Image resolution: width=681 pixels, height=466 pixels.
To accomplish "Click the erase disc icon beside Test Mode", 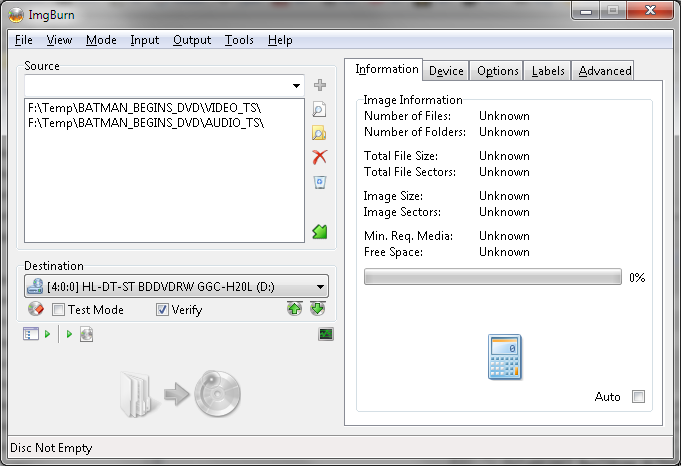I will point(36,309).
